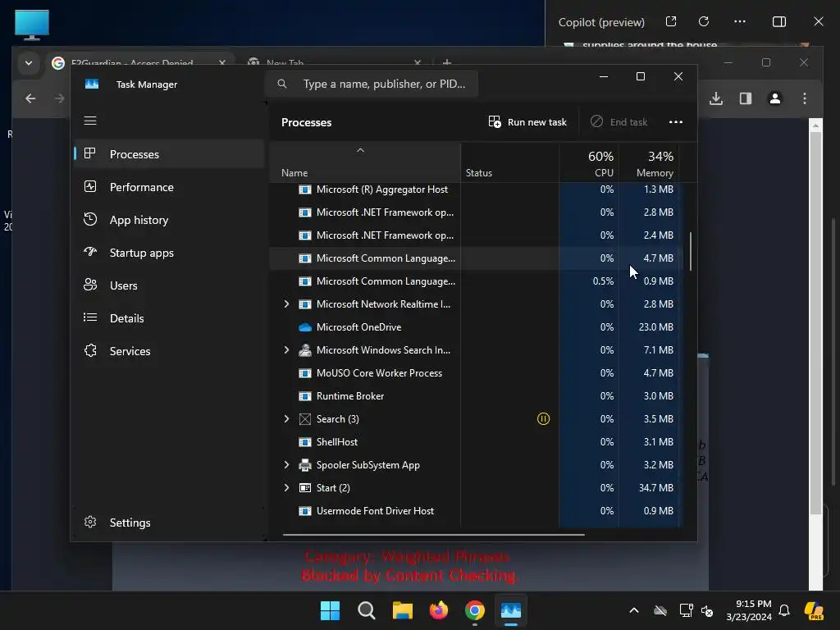840x630 pixels.
Task: Open the Performance page
Action: click(x=169, y=187)
